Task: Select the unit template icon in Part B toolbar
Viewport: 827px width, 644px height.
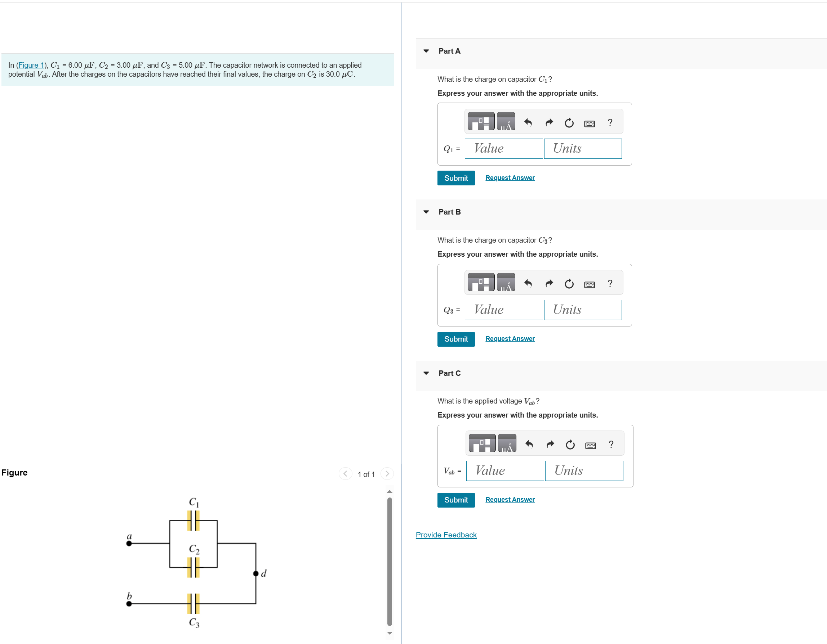Action: tap(481, 282)
